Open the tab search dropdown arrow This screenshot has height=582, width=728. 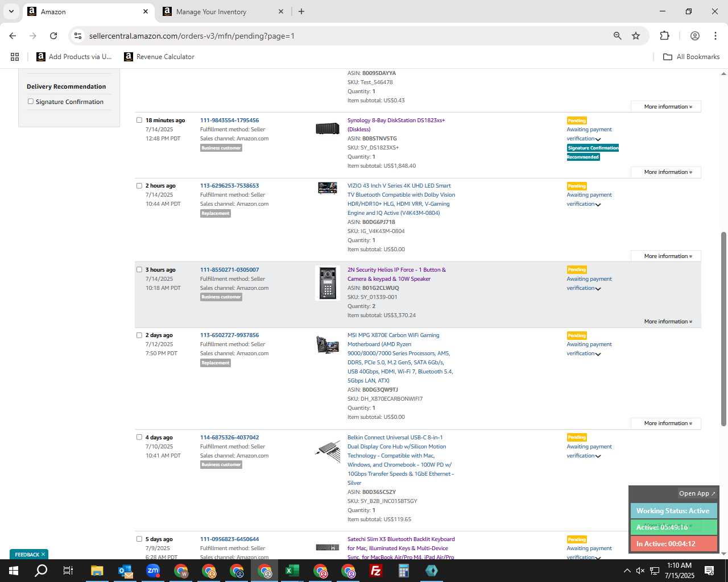coord(11,11)
